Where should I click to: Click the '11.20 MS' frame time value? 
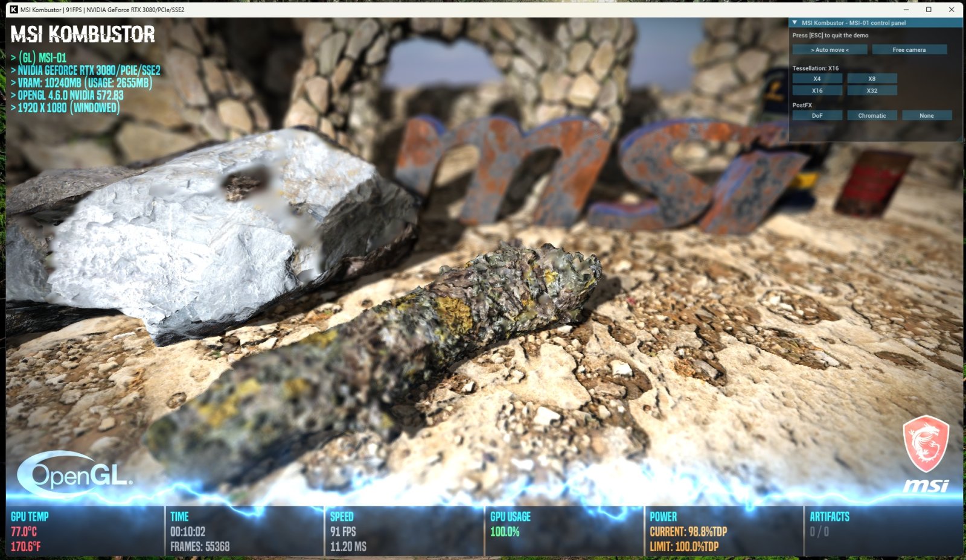click(x=348, y=547)
